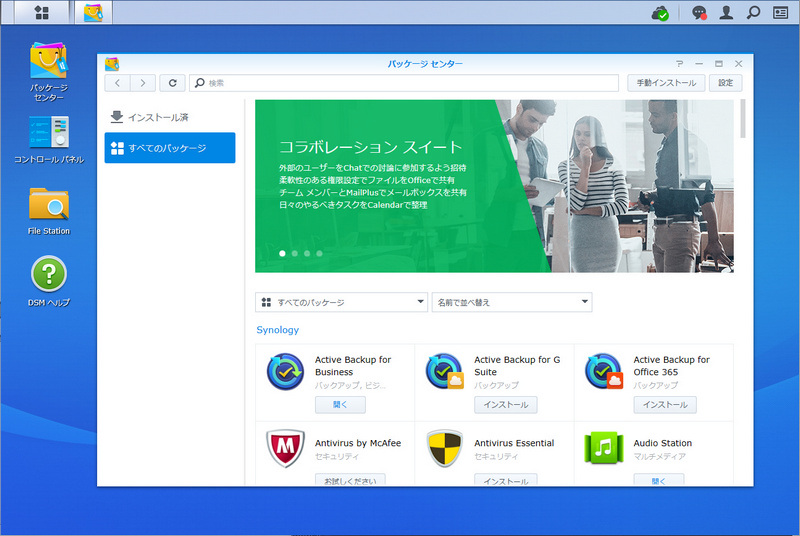Click インストール for Active Backup for Office 365

coord(665,404)
